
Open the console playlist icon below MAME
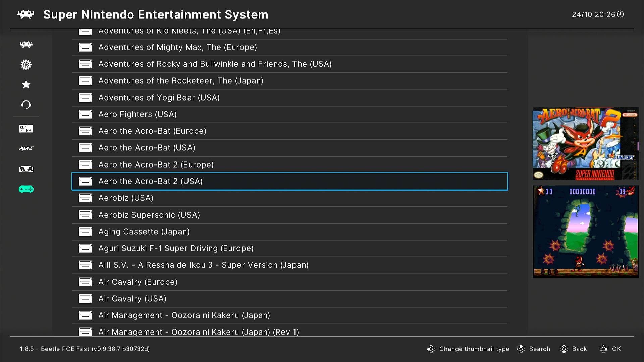click(x=26, y=169)
